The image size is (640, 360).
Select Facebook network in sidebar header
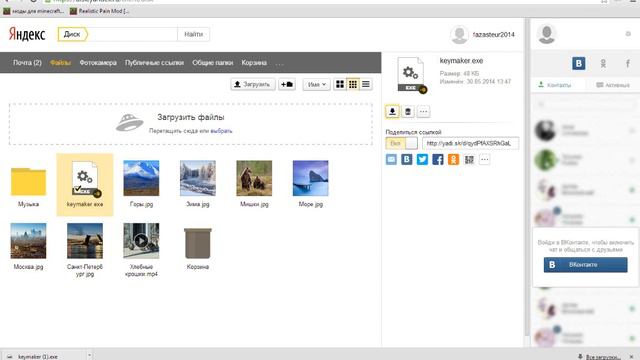[628, 63]
